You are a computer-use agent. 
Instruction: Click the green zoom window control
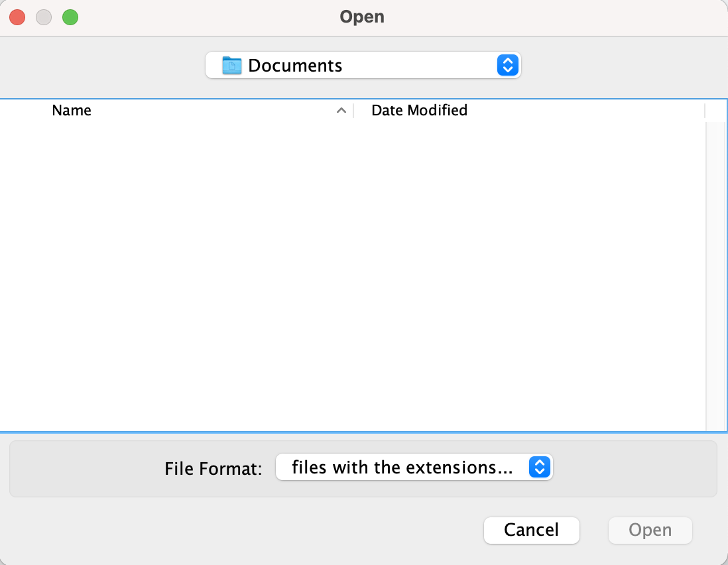tap(70, 17)
